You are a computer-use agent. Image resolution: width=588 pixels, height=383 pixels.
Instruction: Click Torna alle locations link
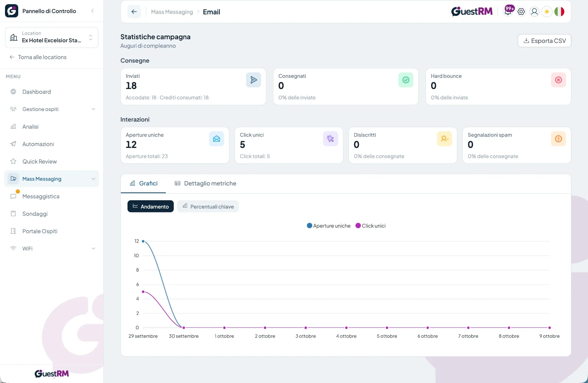(x=38, y=57)
